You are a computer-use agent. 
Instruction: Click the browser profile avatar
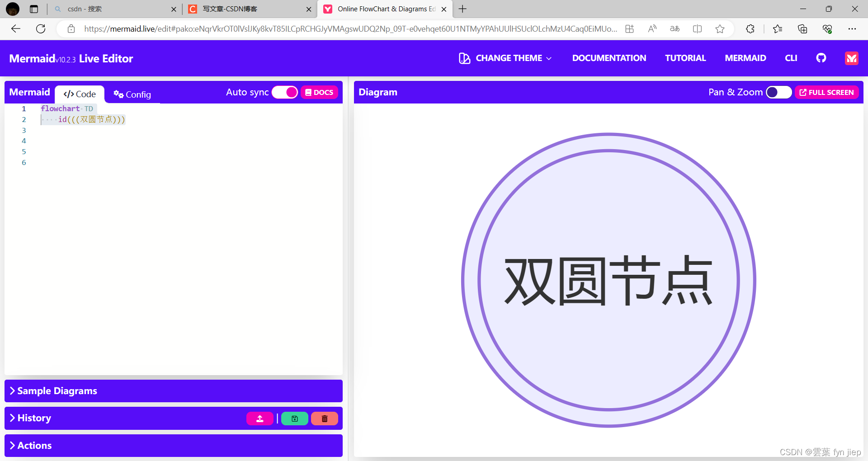click(13, 9)
